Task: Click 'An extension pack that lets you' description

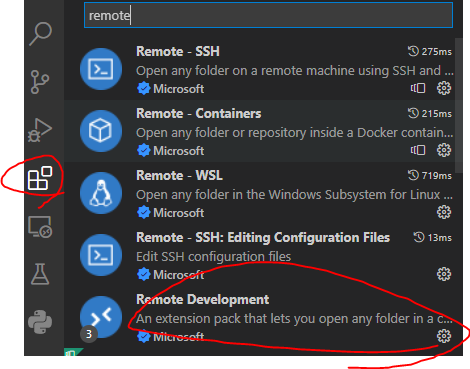Action: click(295, 319)
